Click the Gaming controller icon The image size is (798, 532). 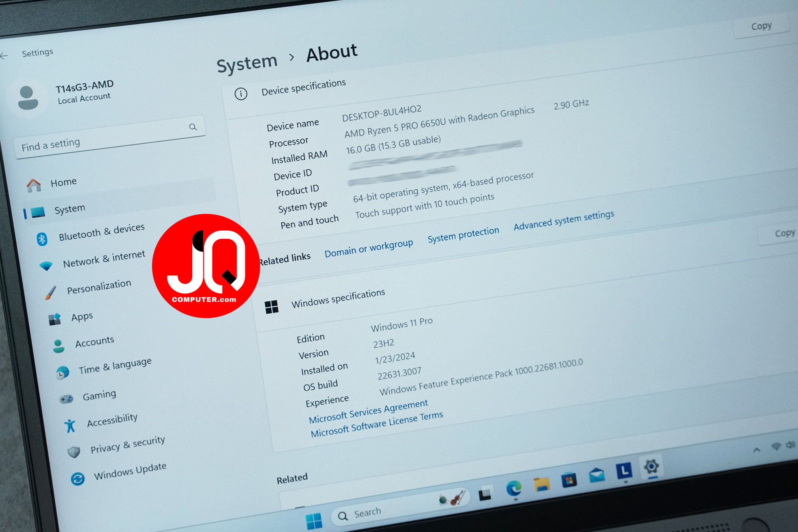point(66,399)
